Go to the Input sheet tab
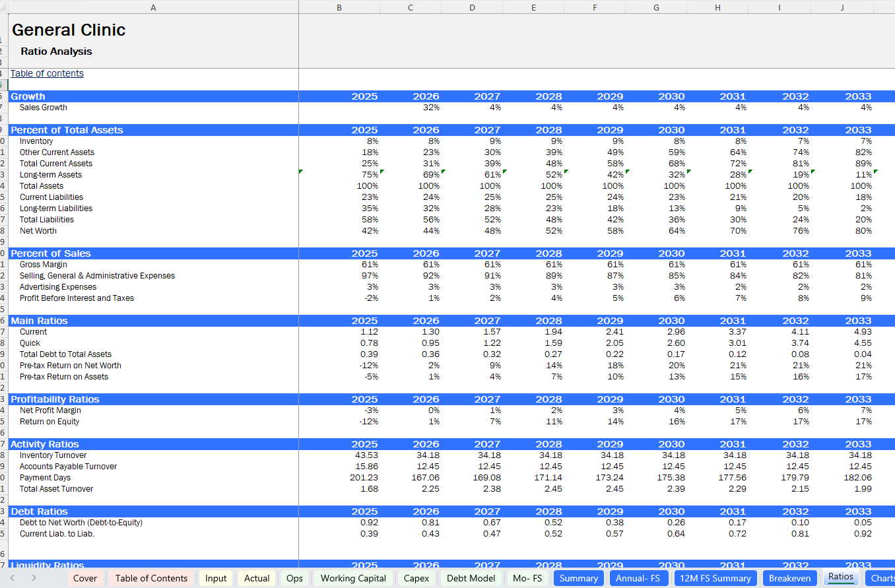 (x=216, y=578)
